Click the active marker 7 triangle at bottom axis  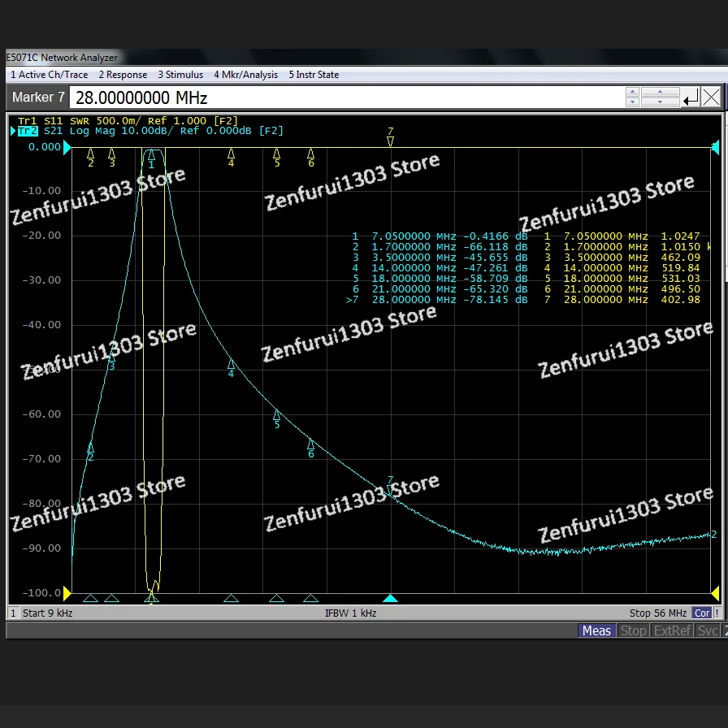point(391,599)
